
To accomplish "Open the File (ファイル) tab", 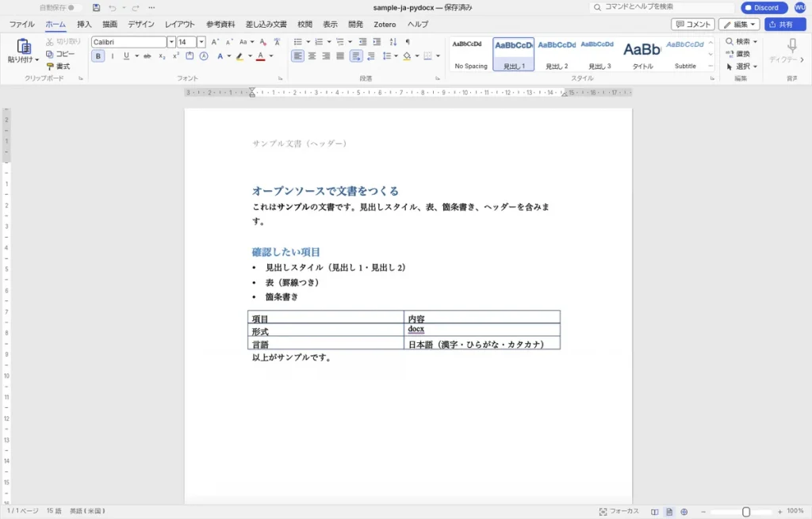I will click(x=21, y=25).
